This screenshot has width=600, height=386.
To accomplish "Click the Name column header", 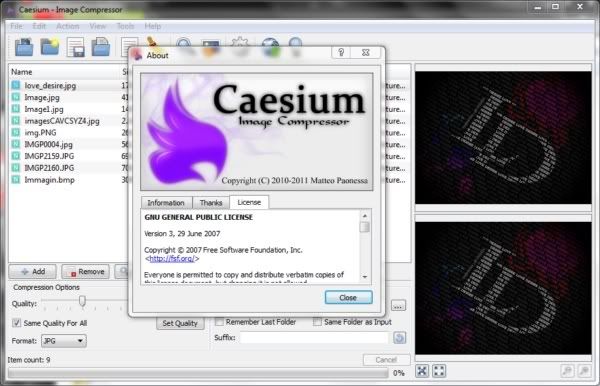I will [x=21, y=72].
